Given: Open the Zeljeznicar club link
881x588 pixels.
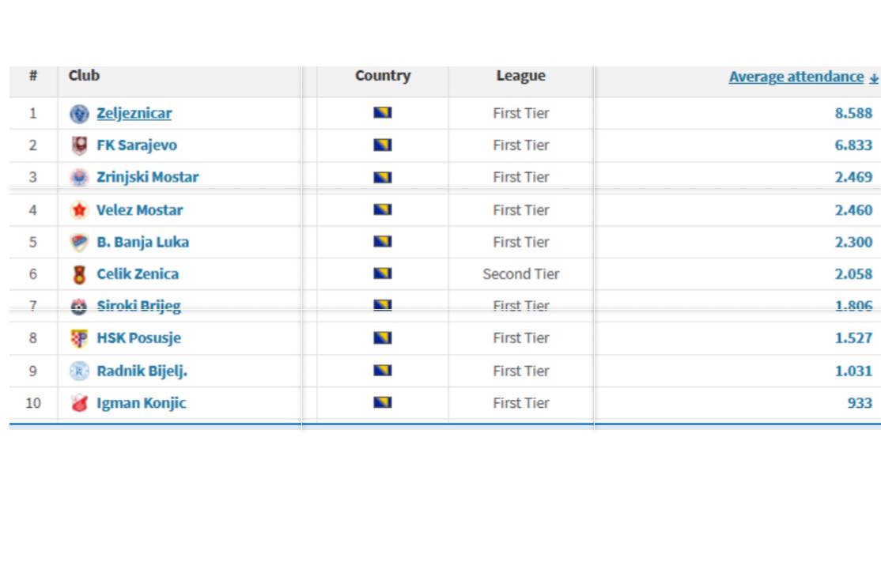Looking at the screenshot, I should [134, 113].
